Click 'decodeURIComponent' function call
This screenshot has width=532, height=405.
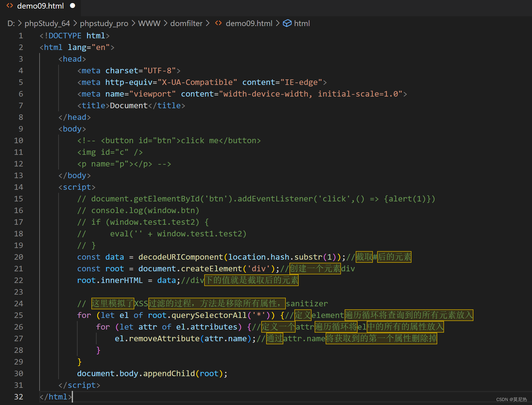click(181, 257)
